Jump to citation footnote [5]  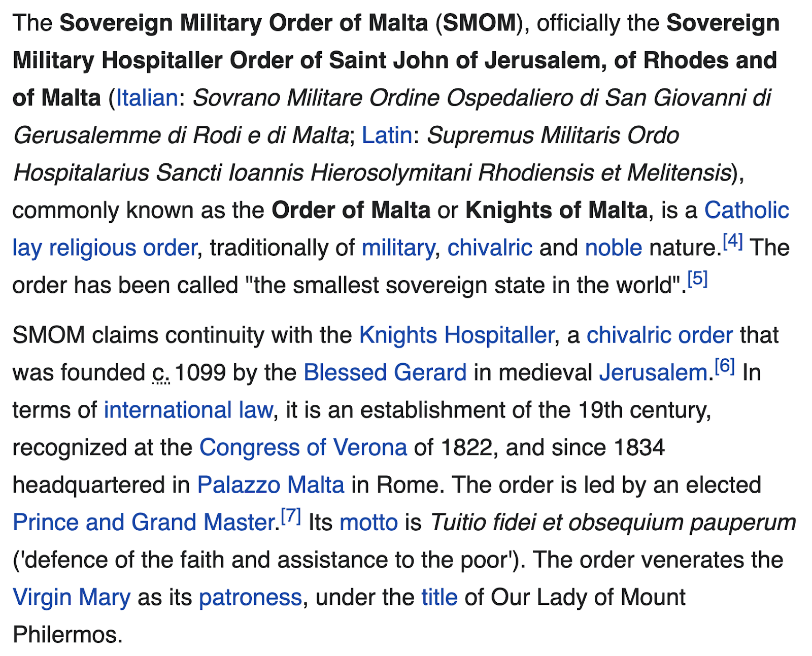(x=697, y=279)
